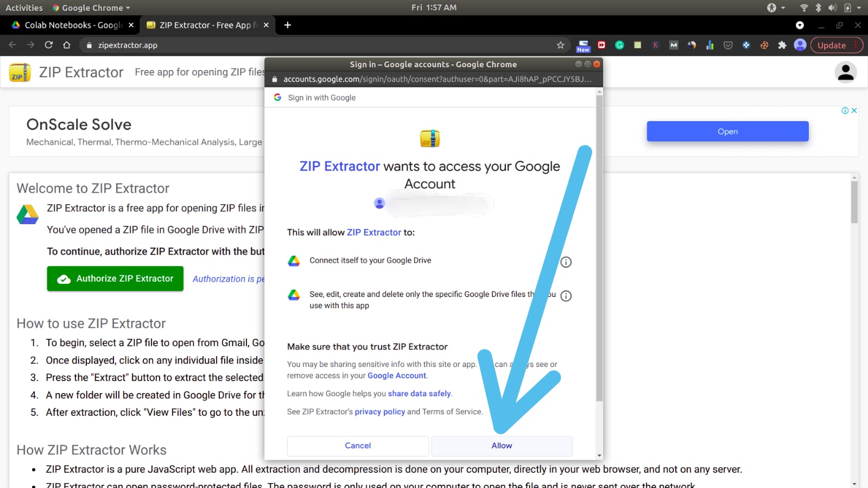
Task: Close the Colab Notebooks tab
Action: (x=131, y=25)
